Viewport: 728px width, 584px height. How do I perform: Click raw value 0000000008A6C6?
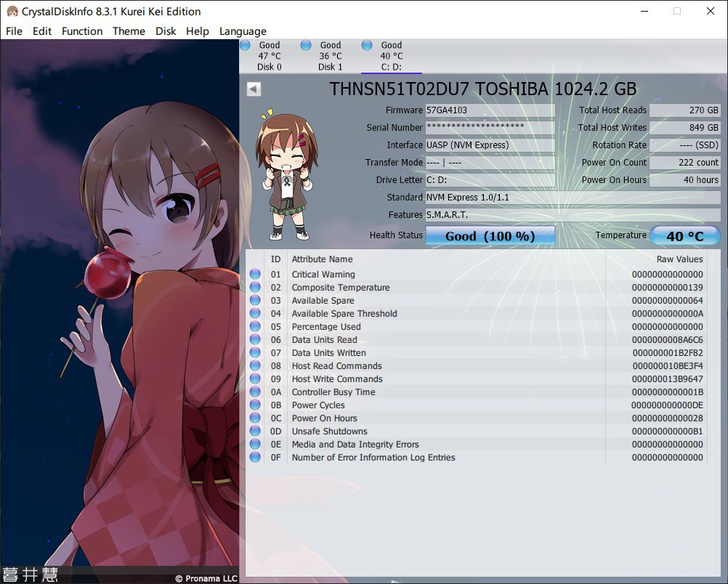(668, 339)
